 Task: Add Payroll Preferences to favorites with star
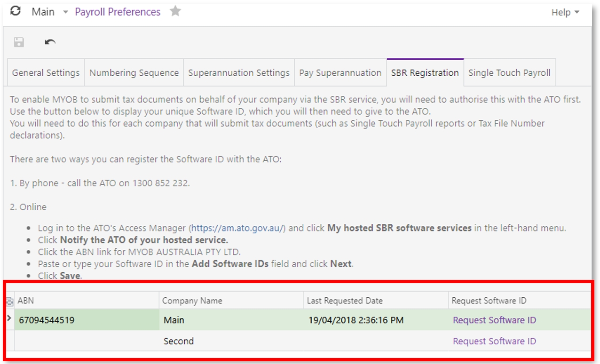(x=175, y=11)
